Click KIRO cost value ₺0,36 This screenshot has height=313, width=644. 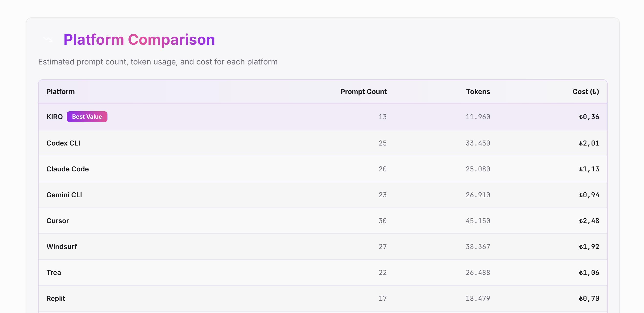pyautogui.click(x=589, y=117)
